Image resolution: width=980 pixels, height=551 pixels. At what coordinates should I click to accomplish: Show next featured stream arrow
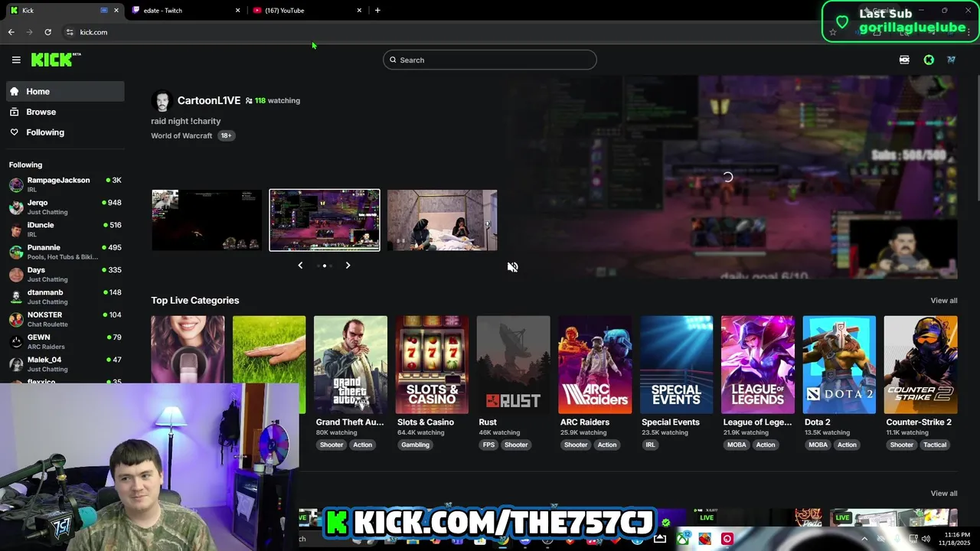coord(348,266)
